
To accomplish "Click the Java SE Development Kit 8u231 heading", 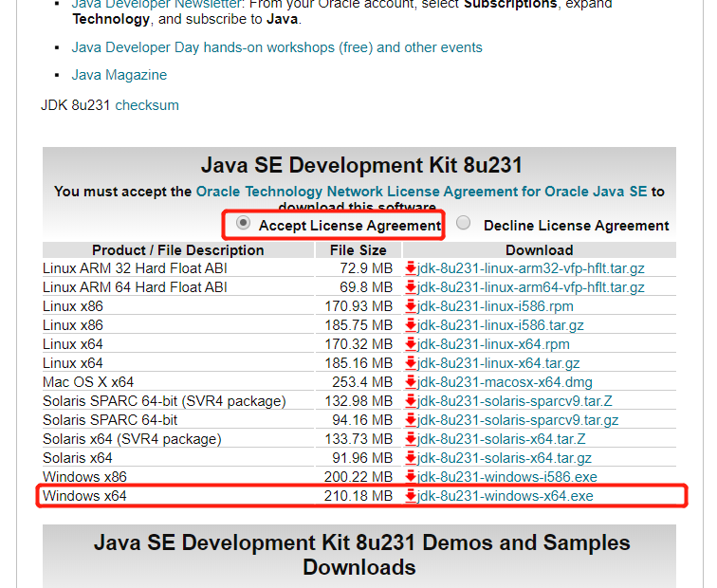I will click(x=361, y=165).
